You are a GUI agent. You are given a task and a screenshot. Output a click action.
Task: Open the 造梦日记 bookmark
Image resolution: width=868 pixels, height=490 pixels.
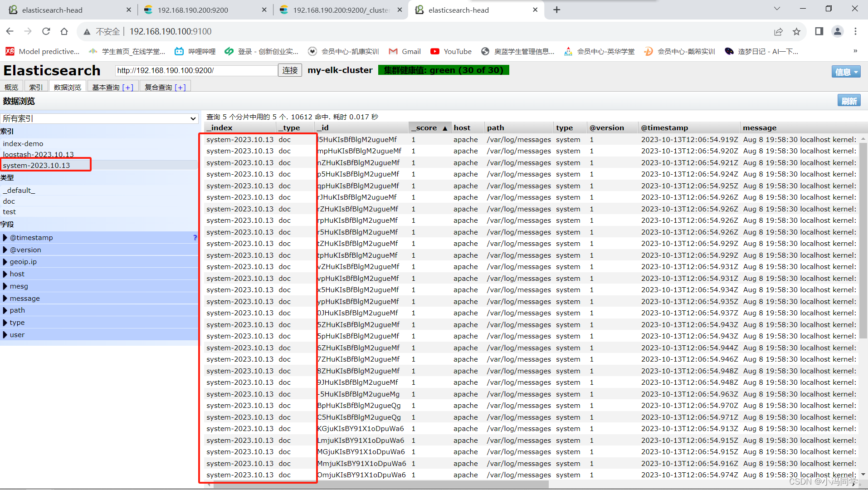[x=761, y=51]
